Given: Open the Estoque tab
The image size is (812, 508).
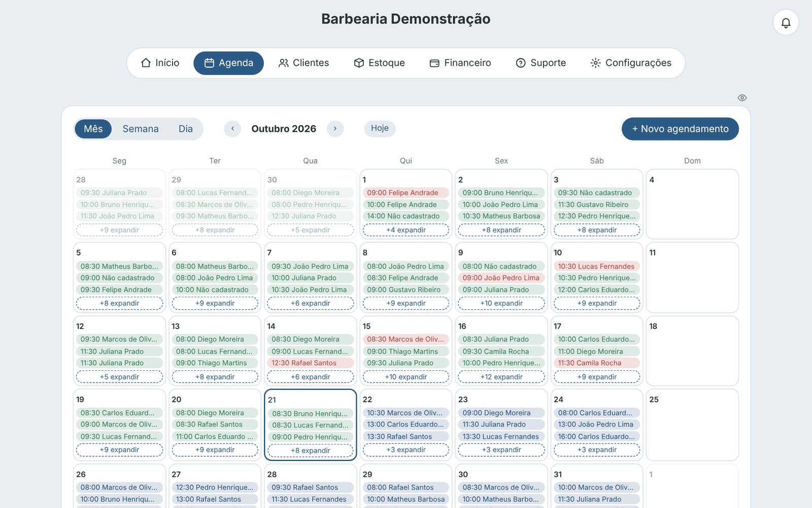Looking at the screenshot, I should click(x=379, y=63).
